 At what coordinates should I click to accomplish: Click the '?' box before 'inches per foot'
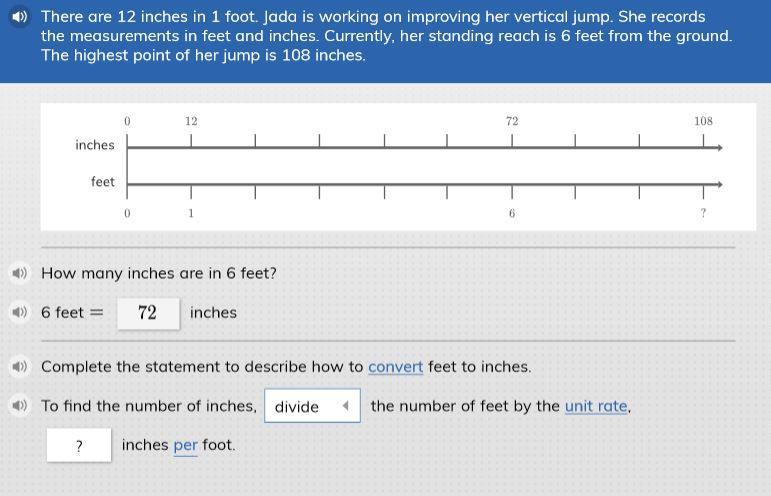79,445
